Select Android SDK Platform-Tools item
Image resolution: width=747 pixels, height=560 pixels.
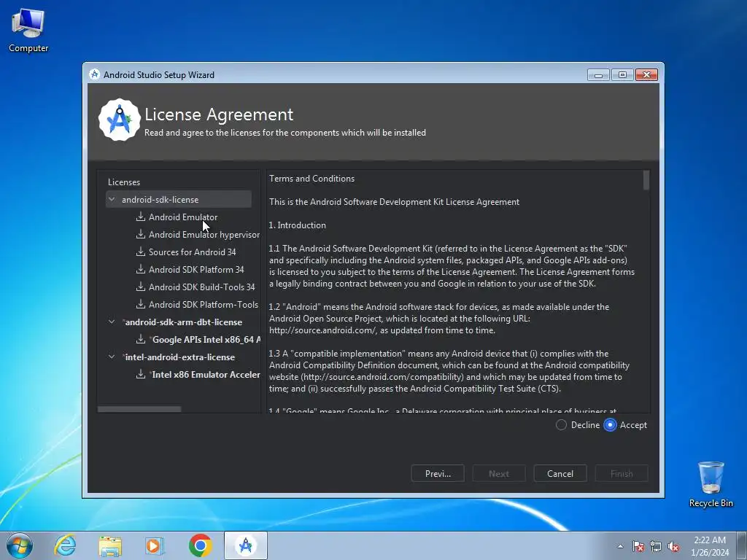[204, 304]
